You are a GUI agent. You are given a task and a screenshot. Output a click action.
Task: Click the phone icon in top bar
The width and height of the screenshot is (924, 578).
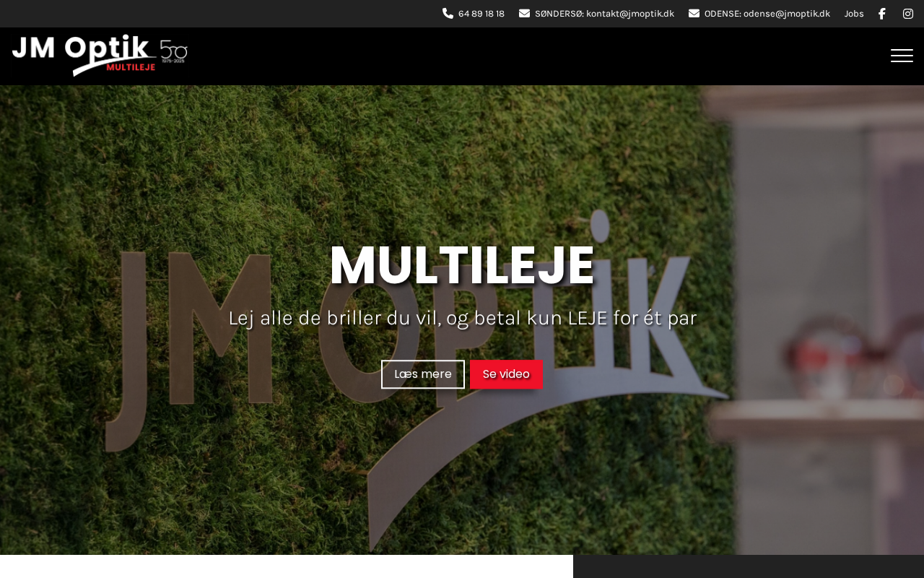(448, 13)
